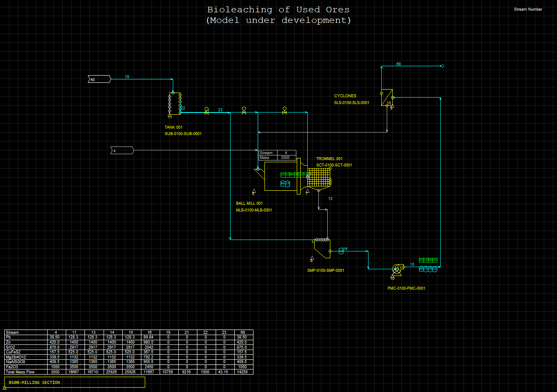The image size is (557, 392).
Task: Click the BALL MILL 001 label
Action: pos(250,203)
